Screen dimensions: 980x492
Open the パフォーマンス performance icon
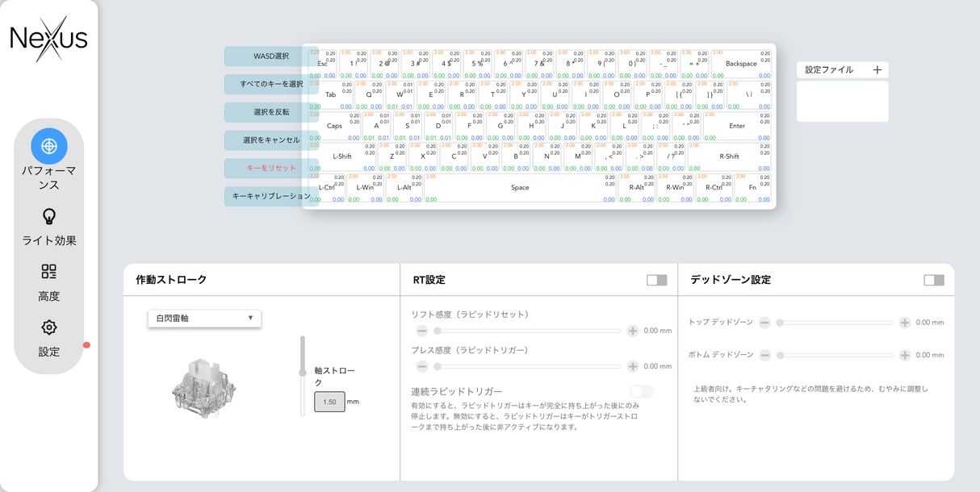click(x=49, y=147)
